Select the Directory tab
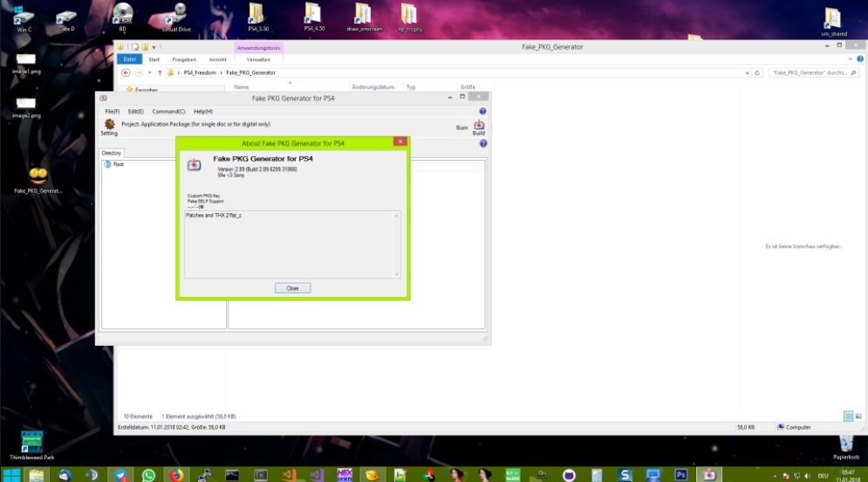Viewport: 868px width, 482px height. click(112, 153)
